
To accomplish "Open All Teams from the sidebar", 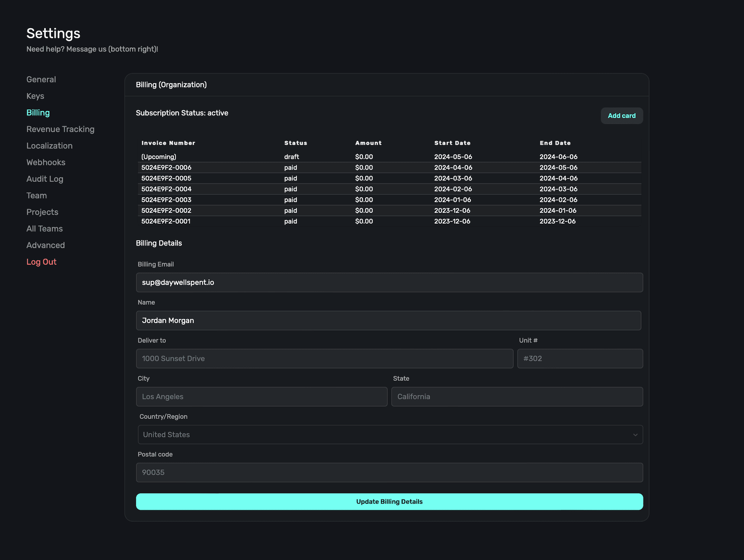I will 45,229.
